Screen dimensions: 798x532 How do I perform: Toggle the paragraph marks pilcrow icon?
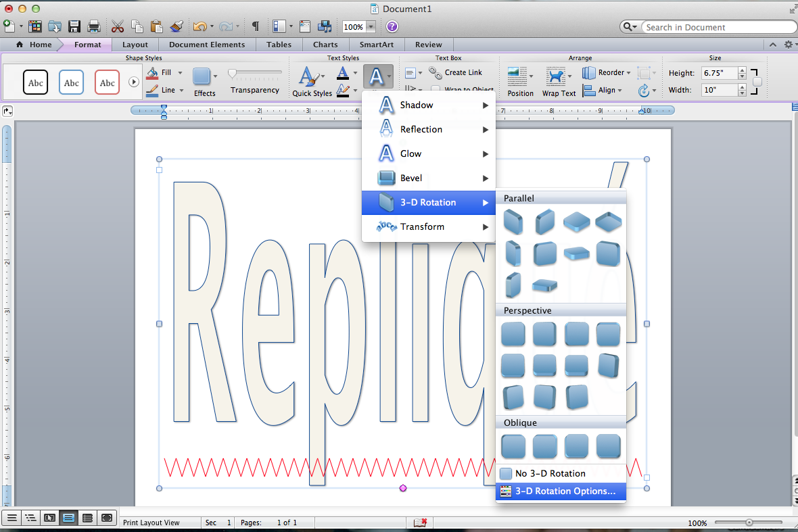[x=255, y=27]
